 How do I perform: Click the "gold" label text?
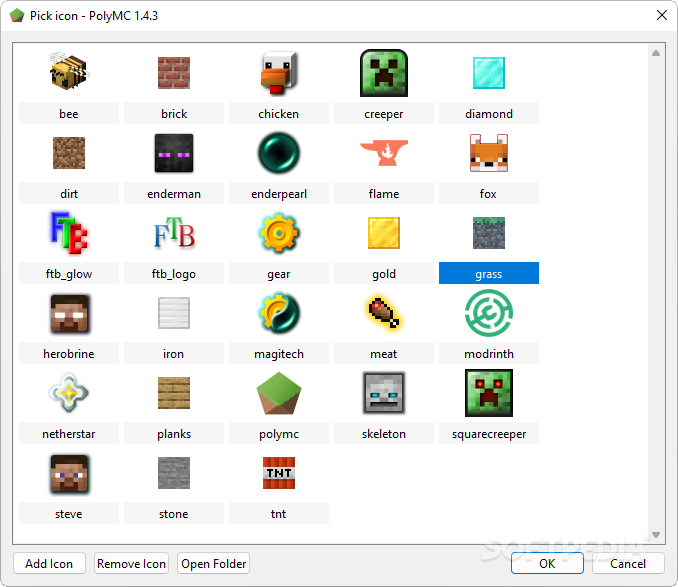pyautogui.click(x=384, y=274)
